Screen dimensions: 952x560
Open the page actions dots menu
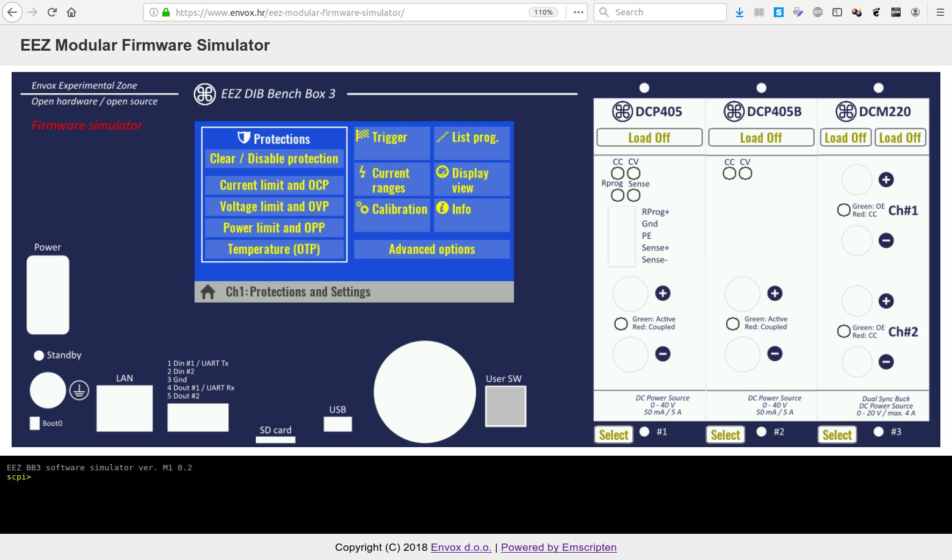tap(578, 12)
